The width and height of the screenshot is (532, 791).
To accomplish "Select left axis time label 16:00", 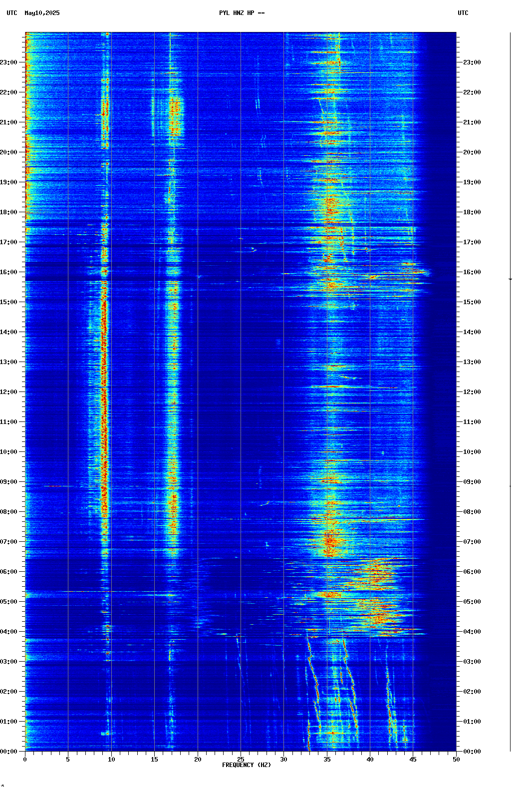I will coord(8,272).
